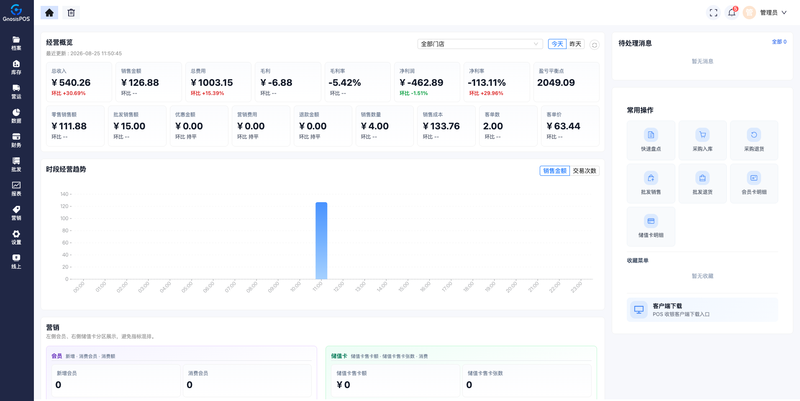Select the home tab button
The height and width of the screenshot is (401, 800).
(49, 13)
